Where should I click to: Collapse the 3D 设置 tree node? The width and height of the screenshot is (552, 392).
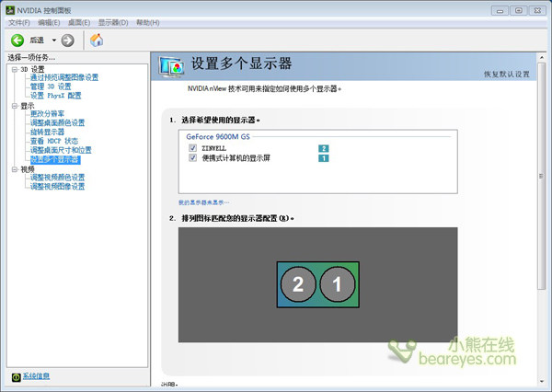[x=15, y=69]
